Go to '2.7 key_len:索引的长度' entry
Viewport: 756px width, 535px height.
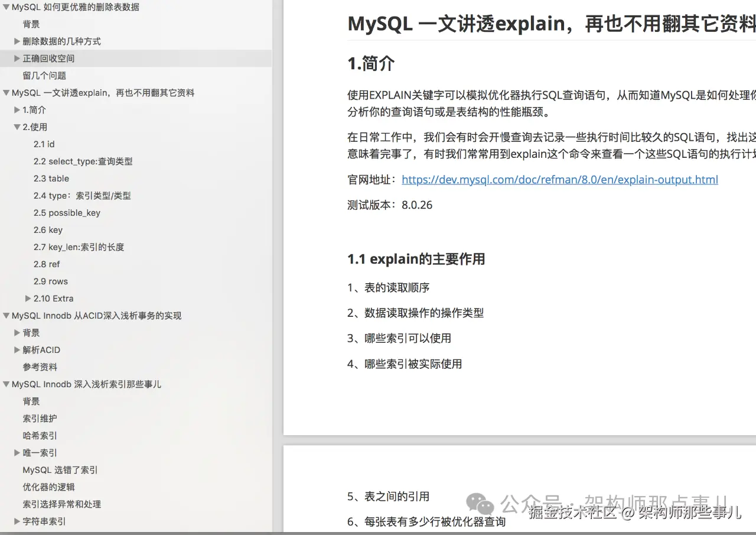tap(79, 247)
